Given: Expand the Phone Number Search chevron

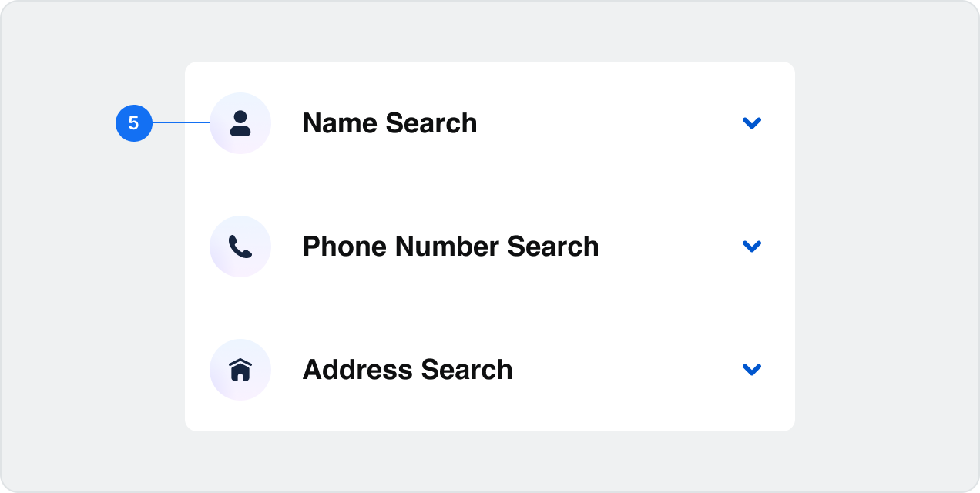Looking at the screenshot, I should tap(751, 246).
